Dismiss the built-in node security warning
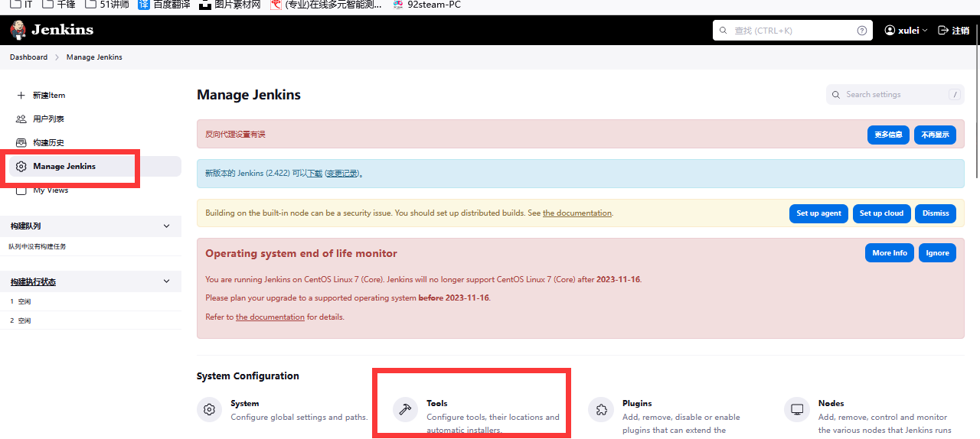The height and width of the screenshot is (439, 980). pyautogui.click(x=936, y=213)
